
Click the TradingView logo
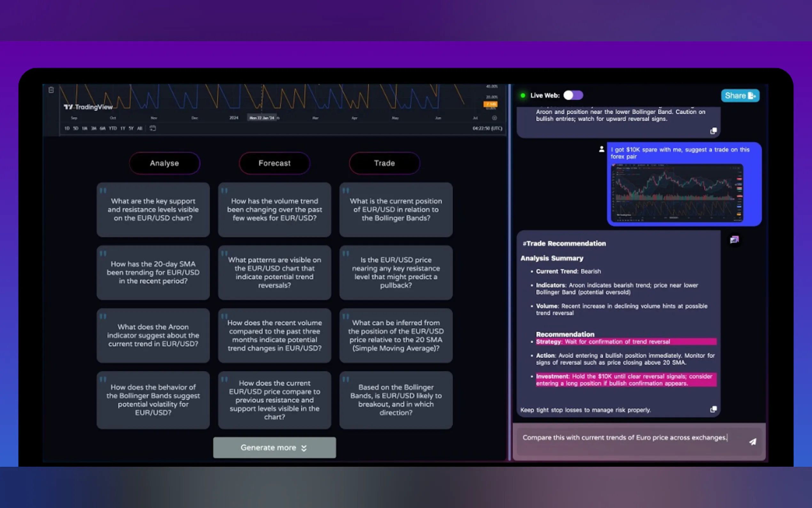[x=88, y=107]
